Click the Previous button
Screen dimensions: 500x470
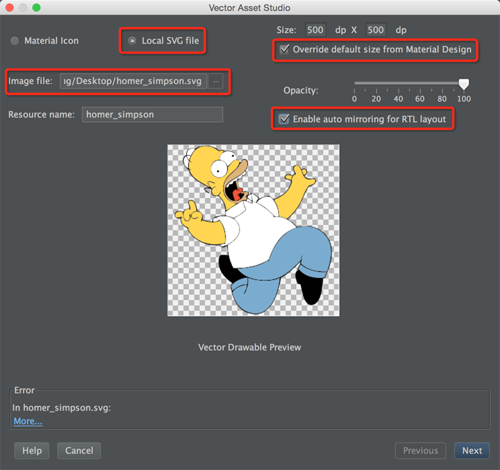(x=420, y=451)
